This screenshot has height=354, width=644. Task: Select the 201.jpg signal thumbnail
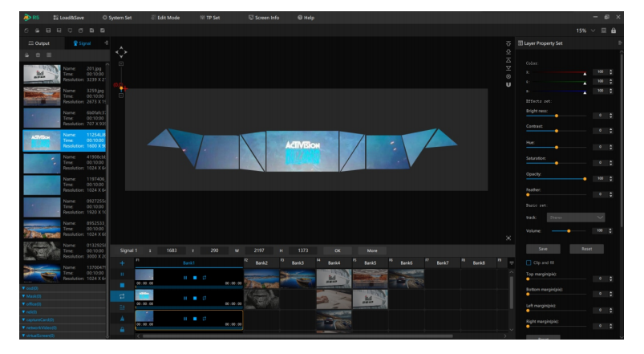coord(42,74)
